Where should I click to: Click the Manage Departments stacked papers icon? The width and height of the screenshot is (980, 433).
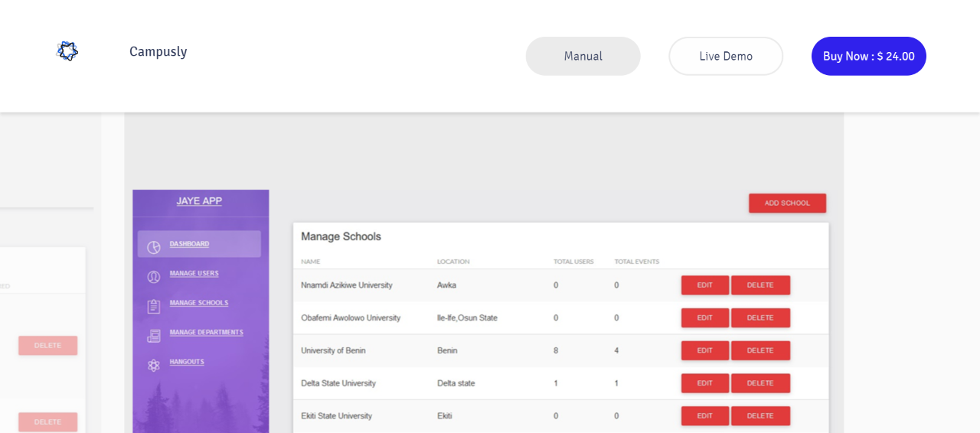pyautogui.click(x=154, y=336)
